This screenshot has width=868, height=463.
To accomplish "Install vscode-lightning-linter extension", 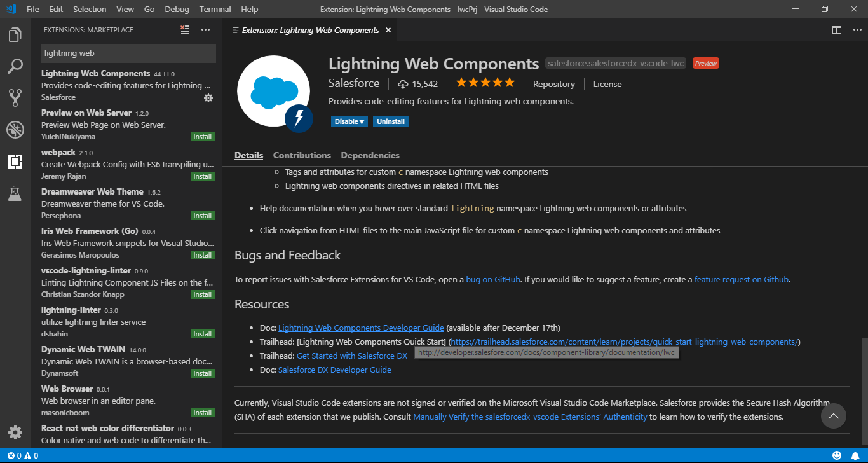I will pos(203,294).
